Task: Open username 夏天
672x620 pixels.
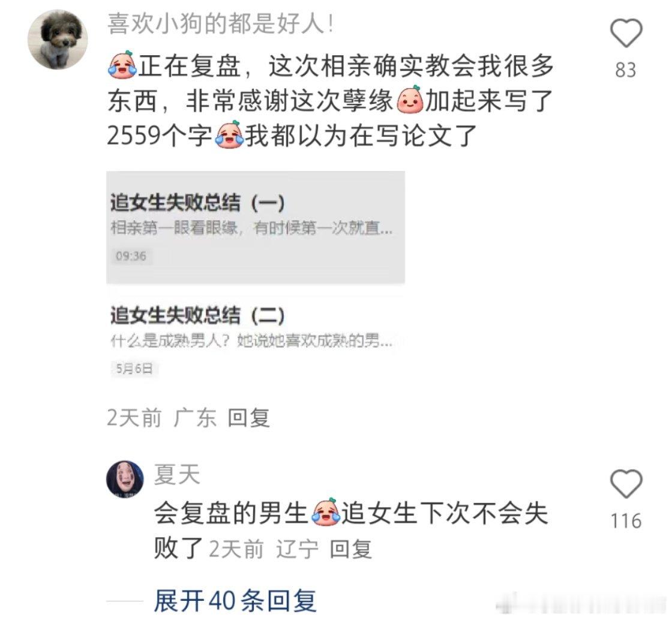Action: coord(177,475)
